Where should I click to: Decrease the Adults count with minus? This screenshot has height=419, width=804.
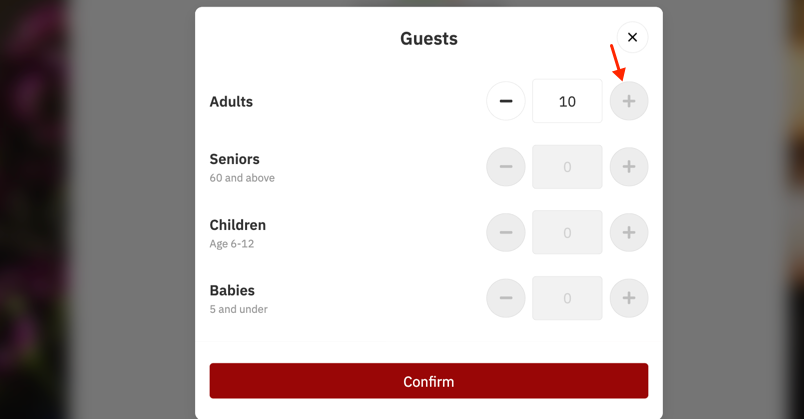(x=506, y=101)
